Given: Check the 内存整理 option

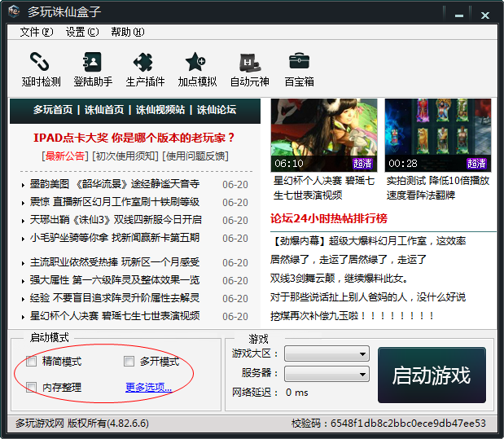Looking at the screenshot, I should coord(32,388).
